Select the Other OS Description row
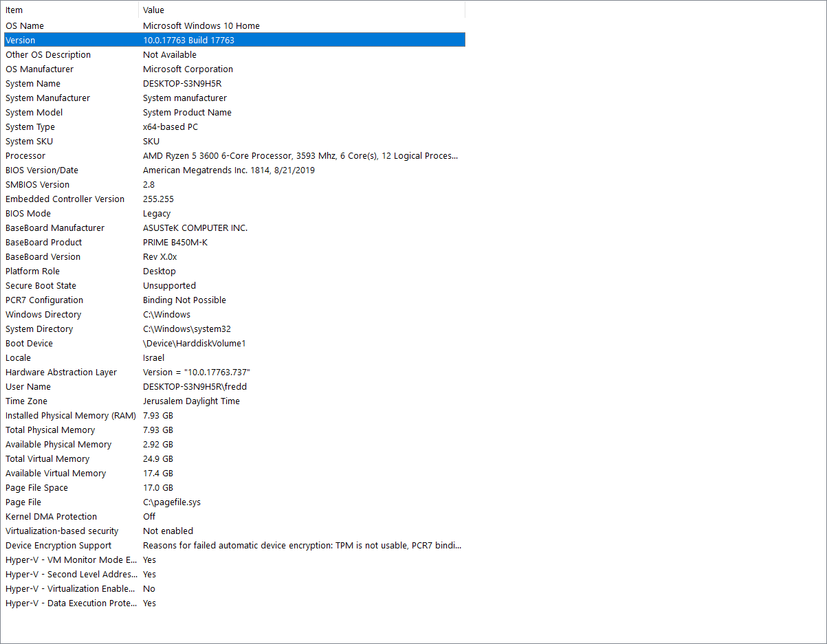 click(x=234, y=55)
